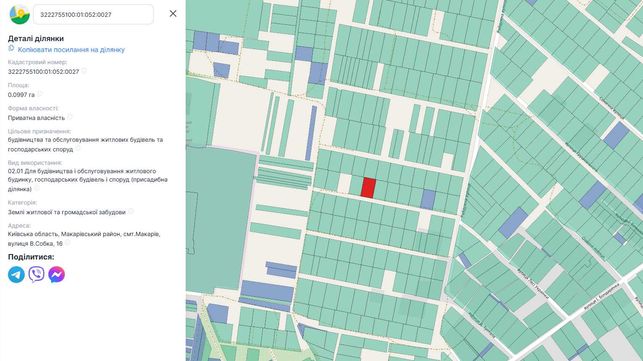The width and height of the screenshot is (643, 361).
Task: Click the copy icon after присадибна ділянка text
Action: [x=36, y=189]
